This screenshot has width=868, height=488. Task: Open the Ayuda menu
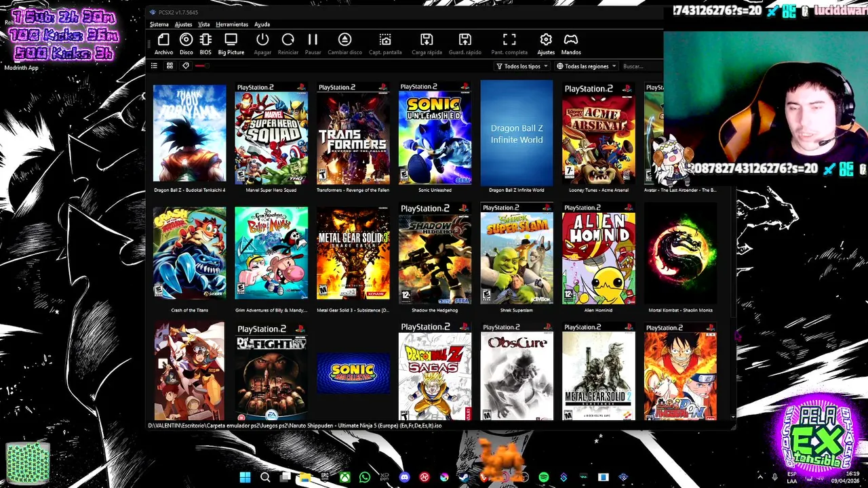click(x=262, y=24)
